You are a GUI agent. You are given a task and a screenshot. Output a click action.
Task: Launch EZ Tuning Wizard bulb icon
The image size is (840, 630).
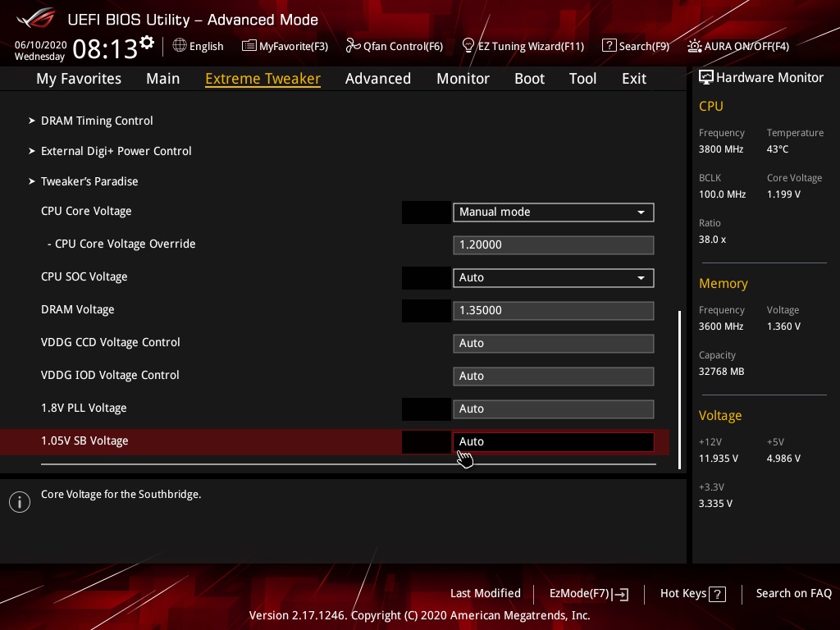click(468, 46)
